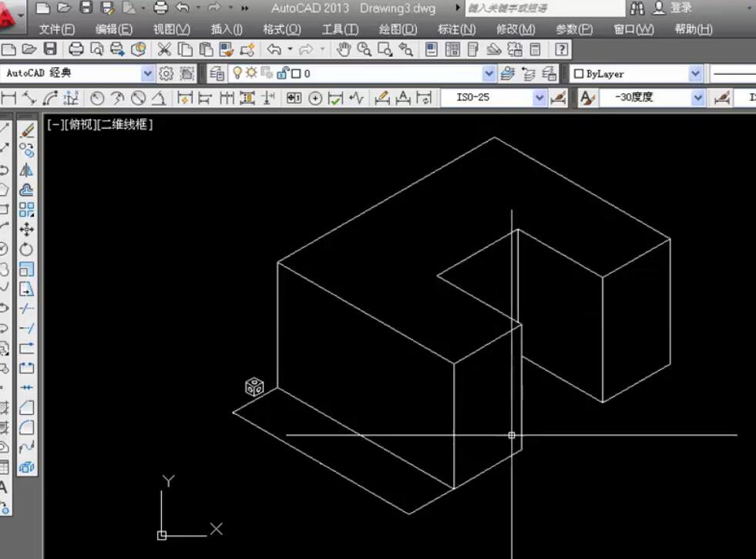Select the Fillet tool
The height and width of the screenshot is (559, 756).
pos(27,427)
